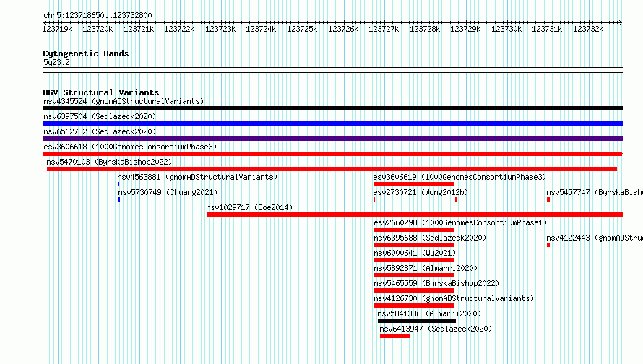
Task: Open the nsv4122443 gnomAD variant label
Action: 595,238
